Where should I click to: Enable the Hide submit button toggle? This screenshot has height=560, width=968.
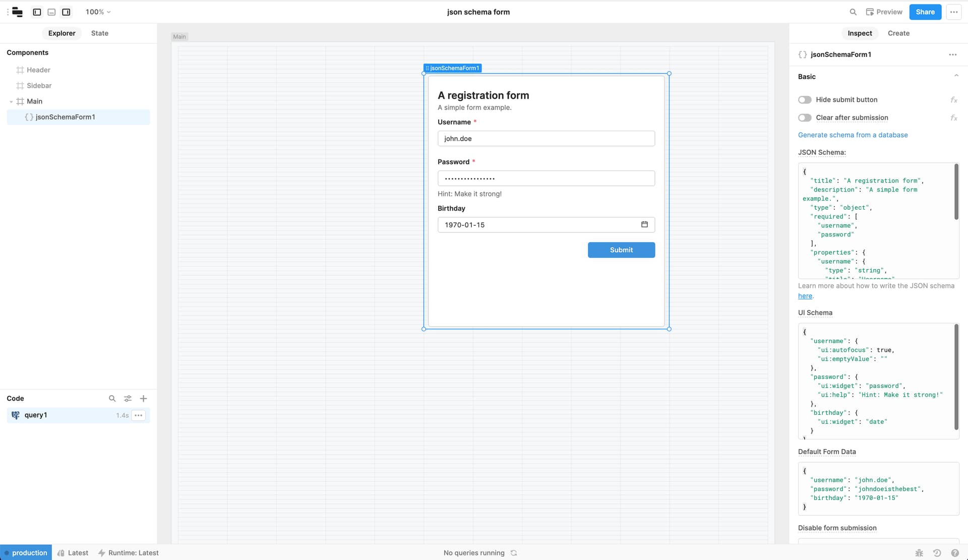point(804,99)
